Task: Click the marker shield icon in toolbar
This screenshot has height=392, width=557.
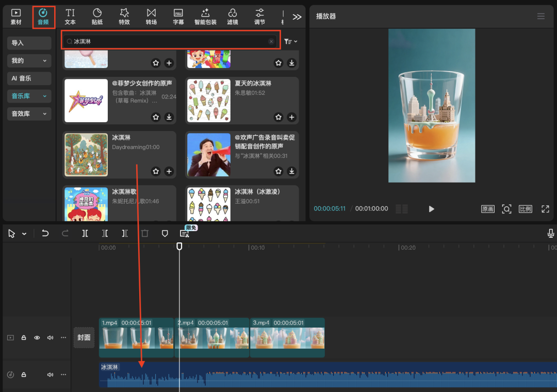Action: [x=165, y=234]
